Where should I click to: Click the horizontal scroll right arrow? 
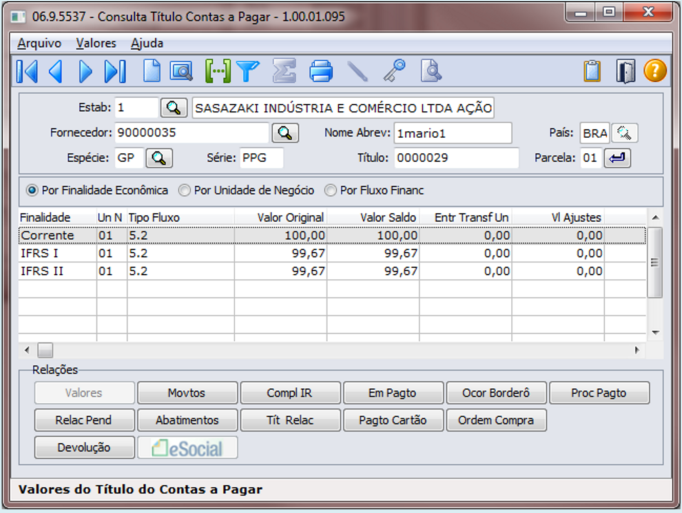(637, 350)
